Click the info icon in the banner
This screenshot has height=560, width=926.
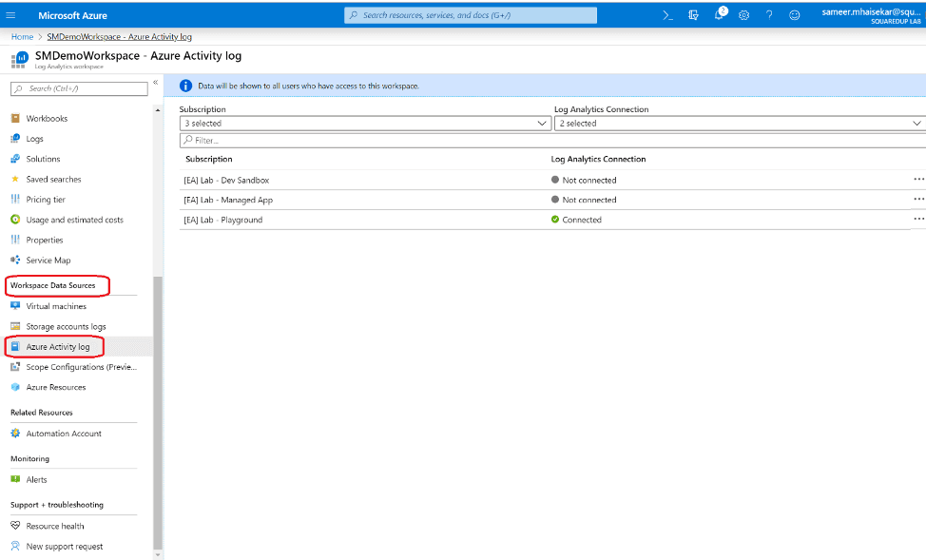coord(186,86)
